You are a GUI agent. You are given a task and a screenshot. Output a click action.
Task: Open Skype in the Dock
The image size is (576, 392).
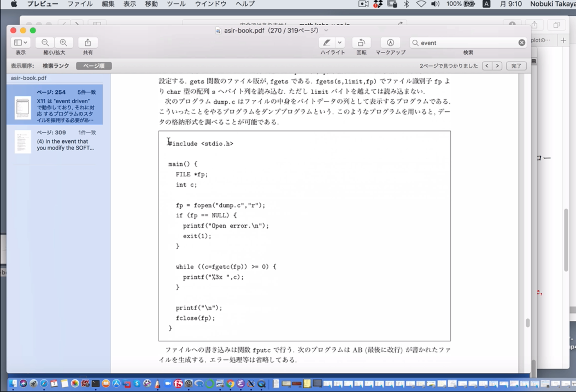137,384
